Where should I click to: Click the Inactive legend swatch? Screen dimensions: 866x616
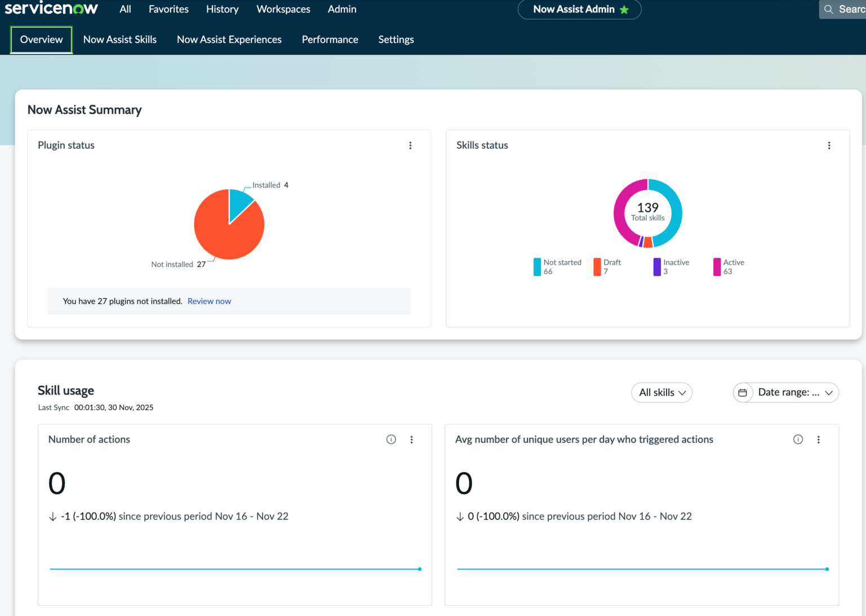(657, 267)
